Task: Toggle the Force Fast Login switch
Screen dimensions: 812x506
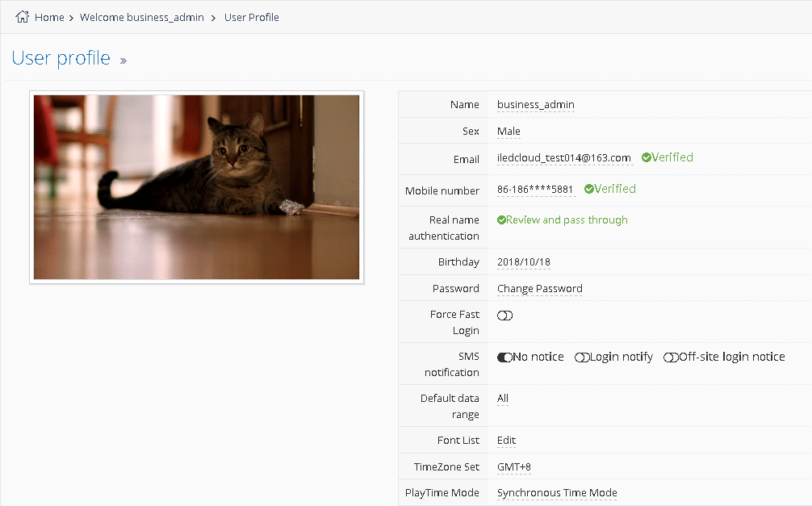Action: (505, 316)
